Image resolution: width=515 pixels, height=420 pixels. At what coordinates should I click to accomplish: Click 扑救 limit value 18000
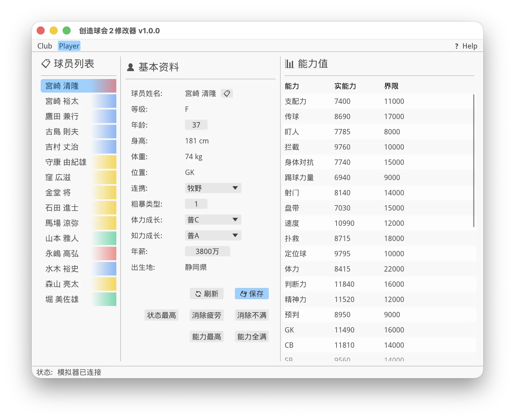[394, 239]
